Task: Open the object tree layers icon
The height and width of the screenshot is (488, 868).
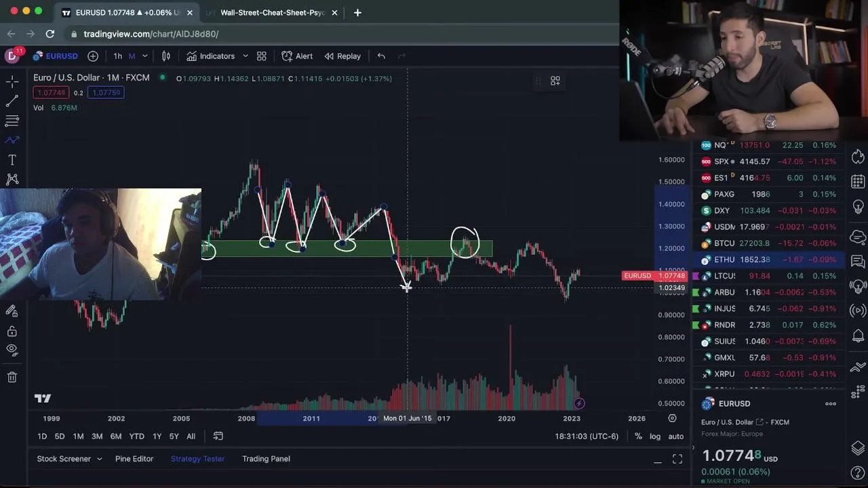Action: [x=858, y=448]
